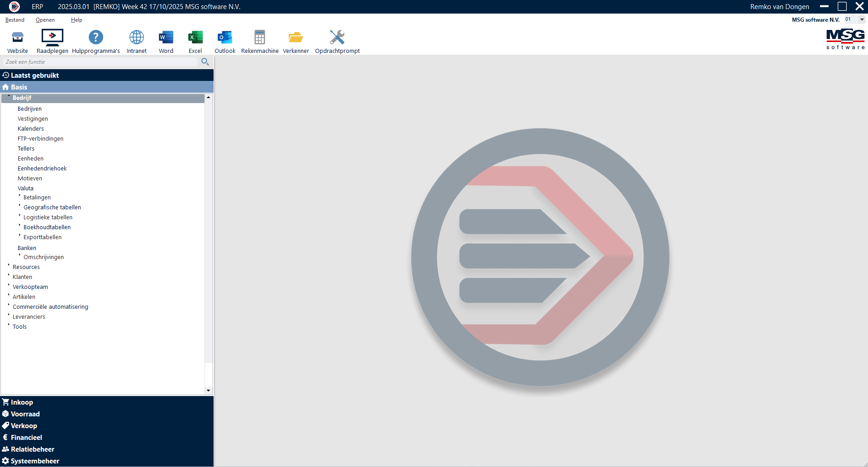
Task: Switch to the Financieel module
Action: click(26, 438)
